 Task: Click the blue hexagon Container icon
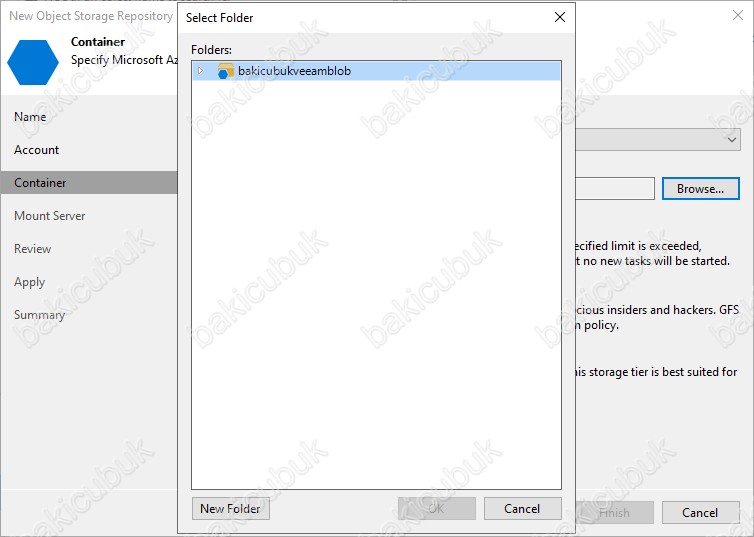[33, 62]
